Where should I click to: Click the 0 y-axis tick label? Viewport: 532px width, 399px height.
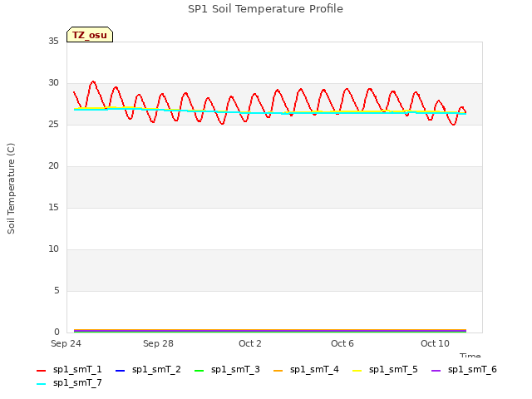tap(57, 332)
